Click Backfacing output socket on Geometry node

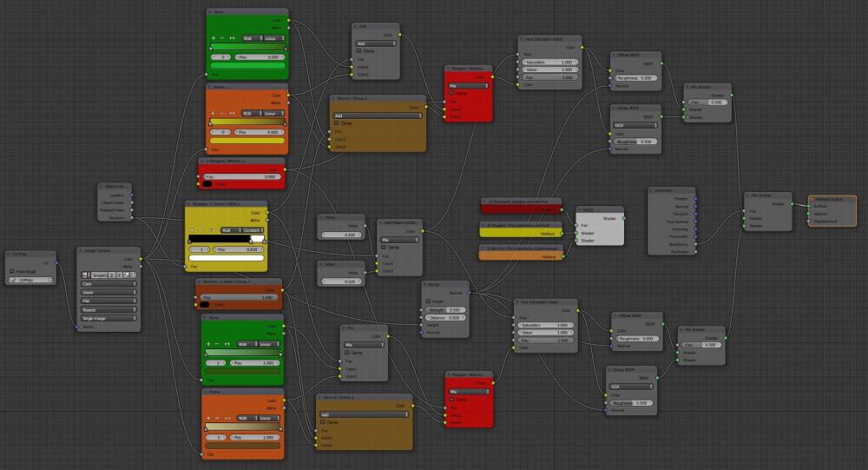696,244
